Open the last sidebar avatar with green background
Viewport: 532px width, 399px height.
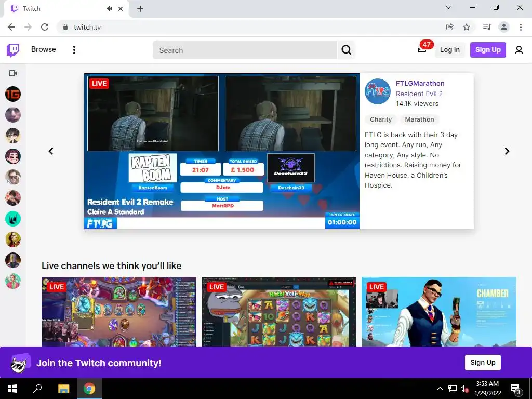point(13,281)
